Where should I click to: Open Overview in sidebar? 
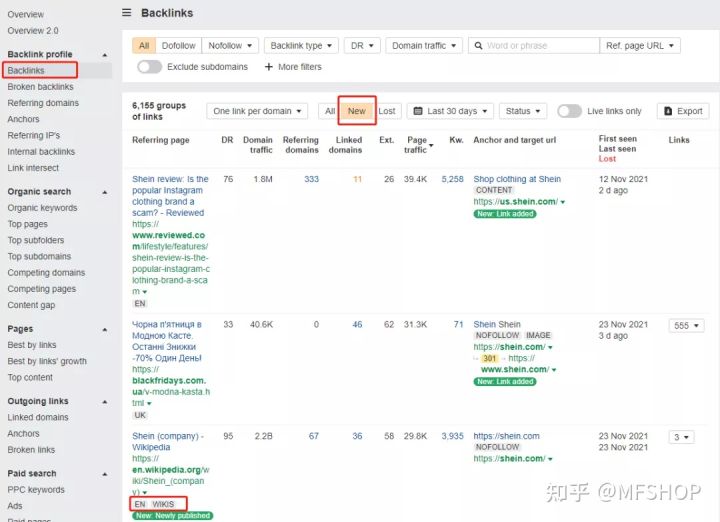[x=26, y=14]
